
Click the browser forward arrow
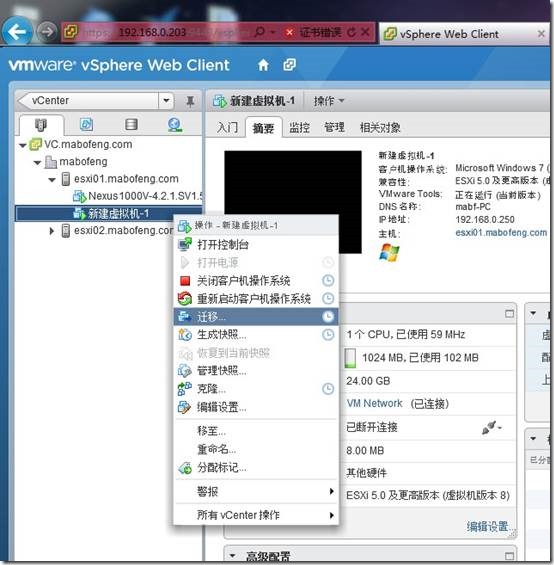(47, 32)
